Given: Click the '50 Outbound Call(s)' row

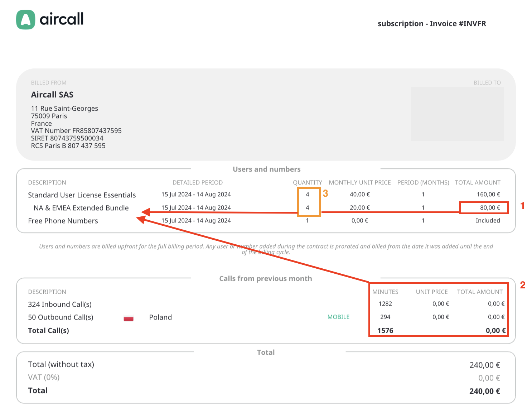Looking at the screenshot, I should coord(61,317).
